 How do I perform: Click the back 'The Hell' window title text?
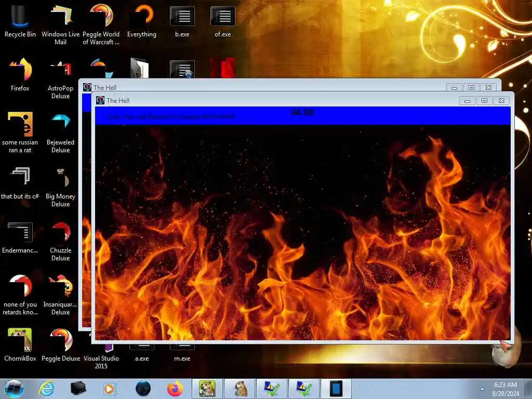click(x=105, y=87)
